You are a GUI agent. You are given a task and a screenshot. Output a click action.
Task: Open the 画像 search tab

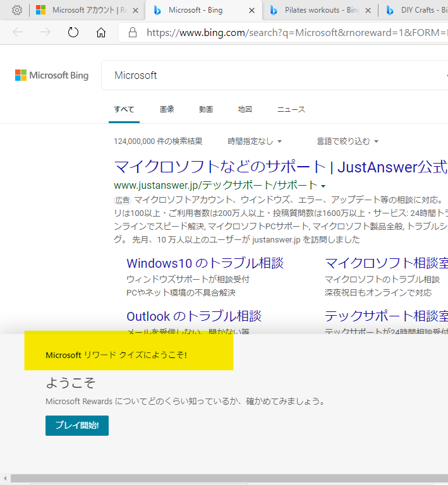pyautogui.click(x=167, y=109)
